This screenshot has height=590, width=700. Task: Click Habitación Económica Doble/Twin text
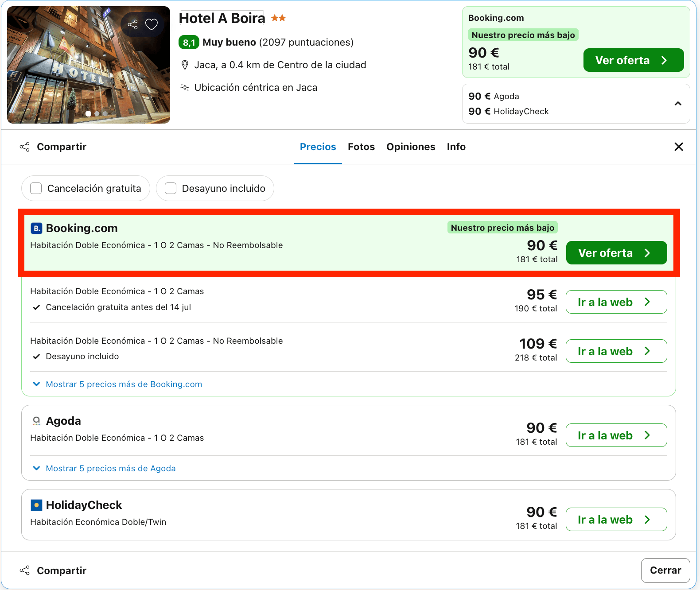pyautogui.click(x=98, y=522)
